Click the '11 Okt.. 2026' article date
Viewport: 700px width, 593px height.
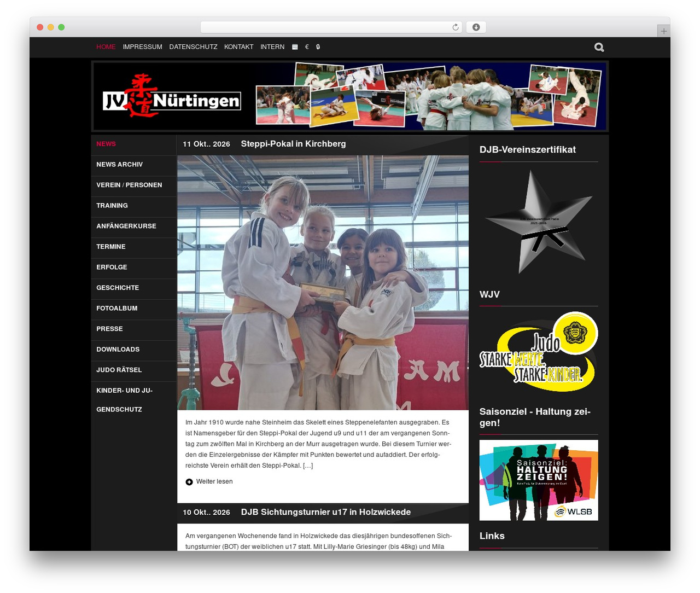pyautogui.click(x=206, y=144)
